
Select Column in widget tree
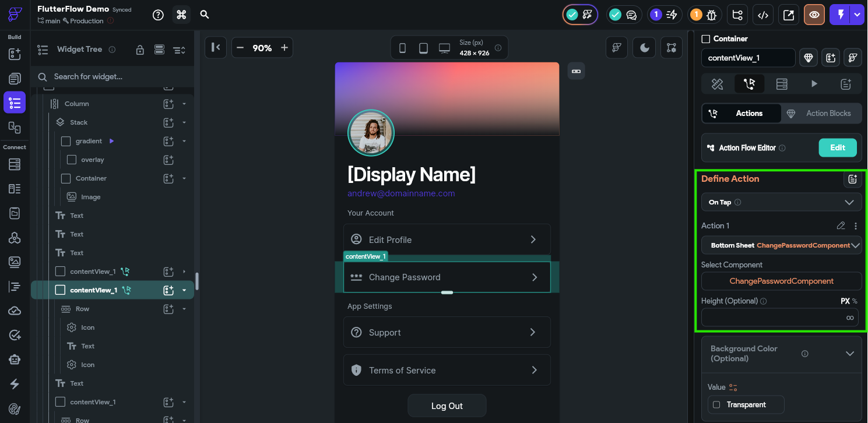(x=77, y=104)
